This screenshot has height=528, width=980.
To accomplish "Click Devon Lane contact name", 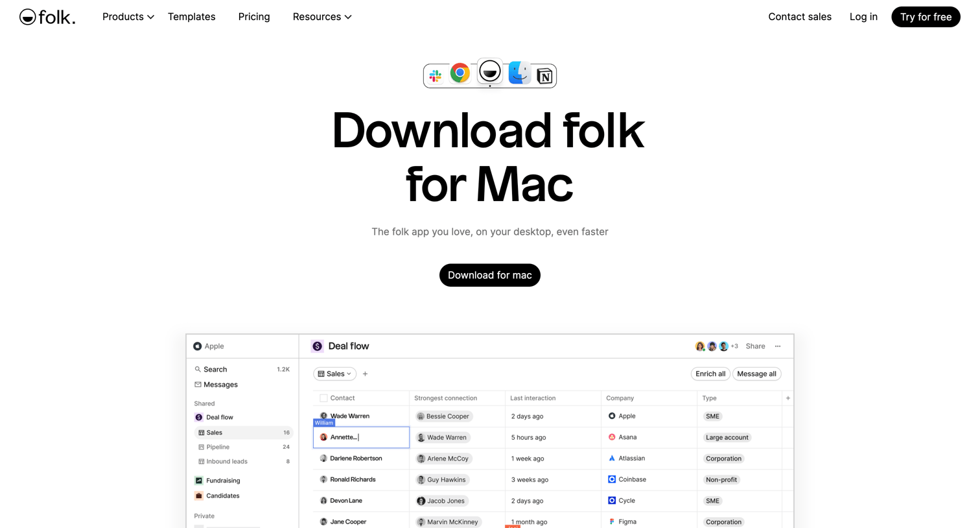I will tap(346, 501).
